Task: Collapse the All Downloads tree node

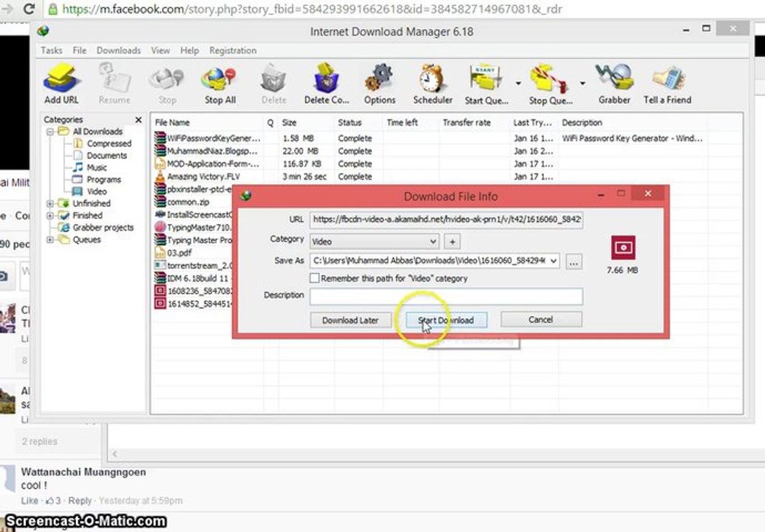Action: tap(50, 132)
